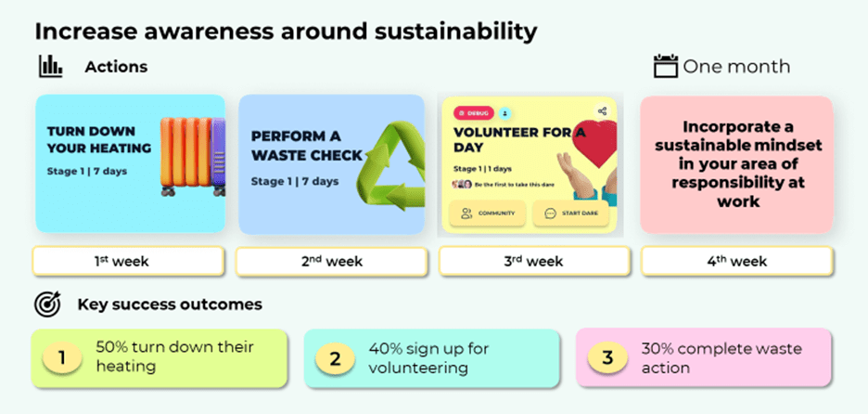Open the Turn Down Your Heating card

pyautogui.click(x=131, y=163)
